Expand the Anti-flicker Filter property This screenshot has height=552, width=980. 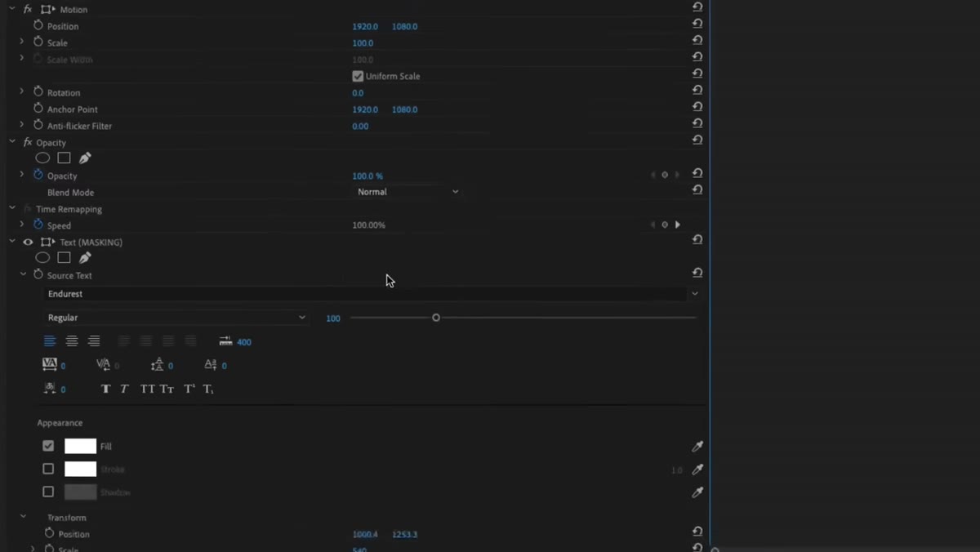click(x=22, y=125)
